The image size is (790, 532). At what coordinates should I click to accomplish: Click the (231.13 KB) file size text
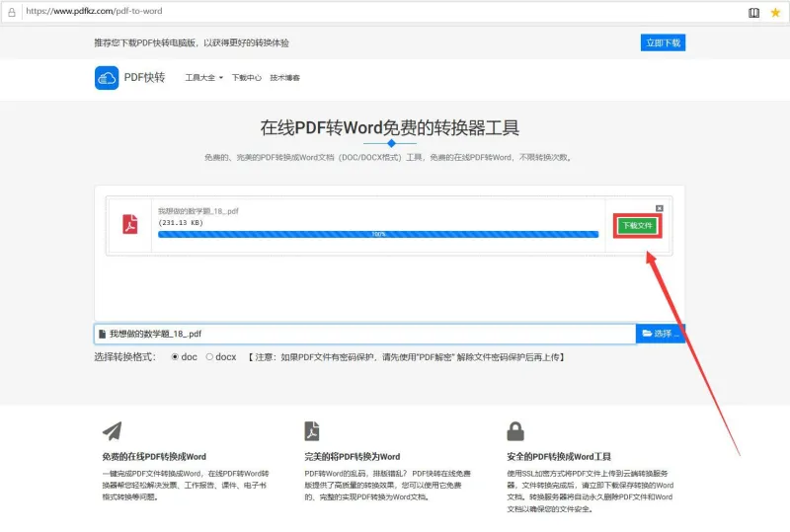point(181,223)
